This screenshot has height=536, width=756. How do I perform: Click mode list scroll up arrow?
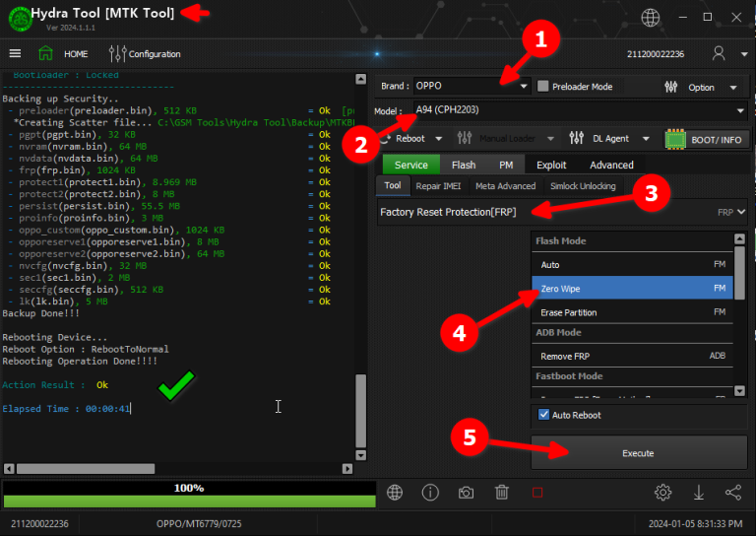click(739, 238)
